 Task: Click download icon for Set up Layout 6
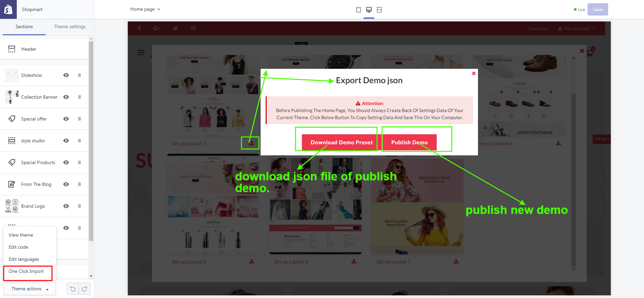(354, 261)
